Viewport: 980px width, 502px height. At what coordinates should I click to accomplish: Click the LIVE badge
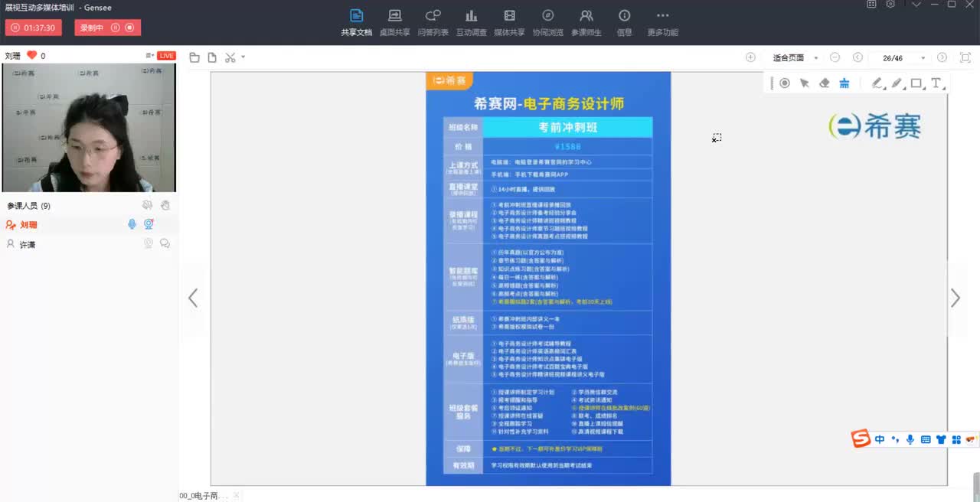(166, 56)
